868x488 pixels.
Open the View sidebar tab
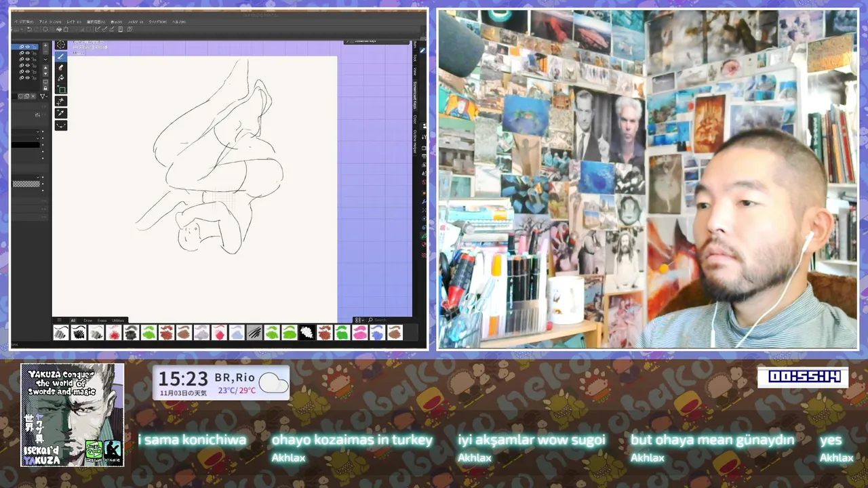click(415, 71)
